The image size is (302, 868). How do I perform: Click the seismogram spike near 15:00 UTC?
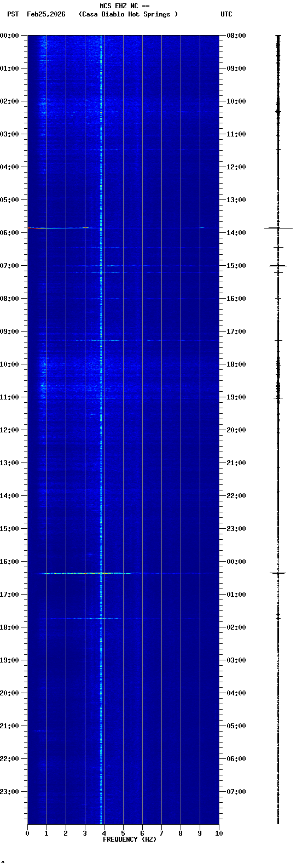point(278,266)
